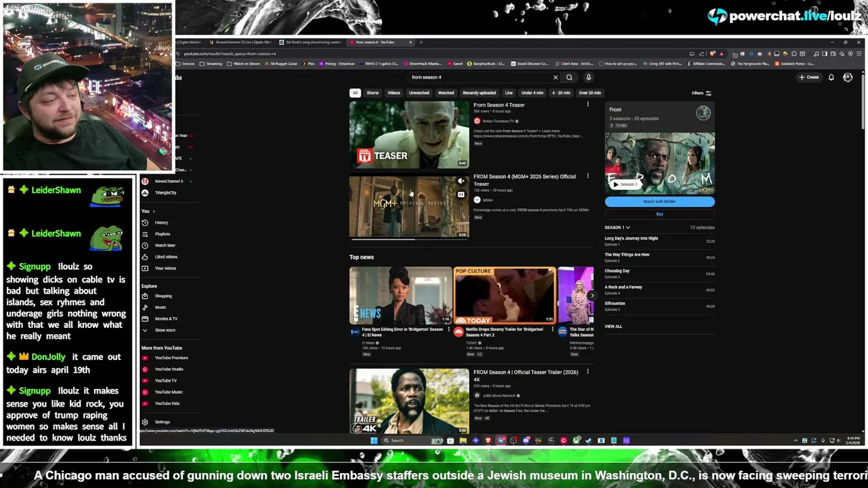Screen dimensions: 868x488
Task: Open YouTube Studio link
Action: [x=169, y=369]
